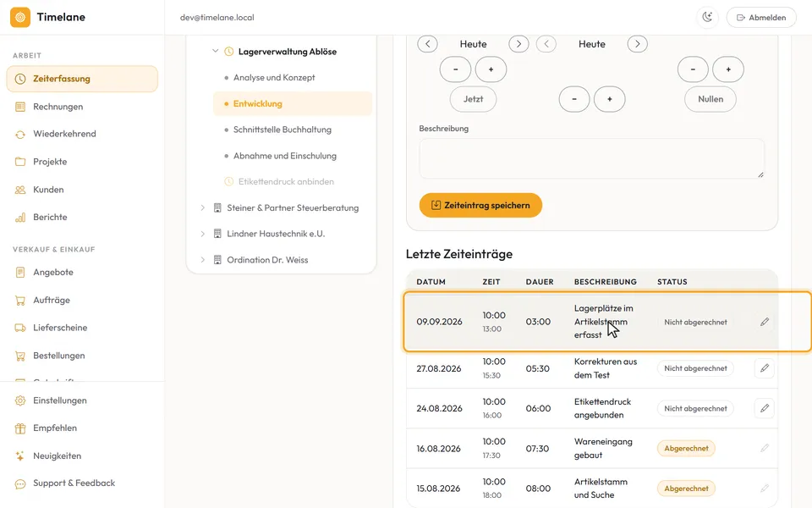Click the DAUER column header
The width and height of the screenshot is (812, 508).
tap(540, 282)
